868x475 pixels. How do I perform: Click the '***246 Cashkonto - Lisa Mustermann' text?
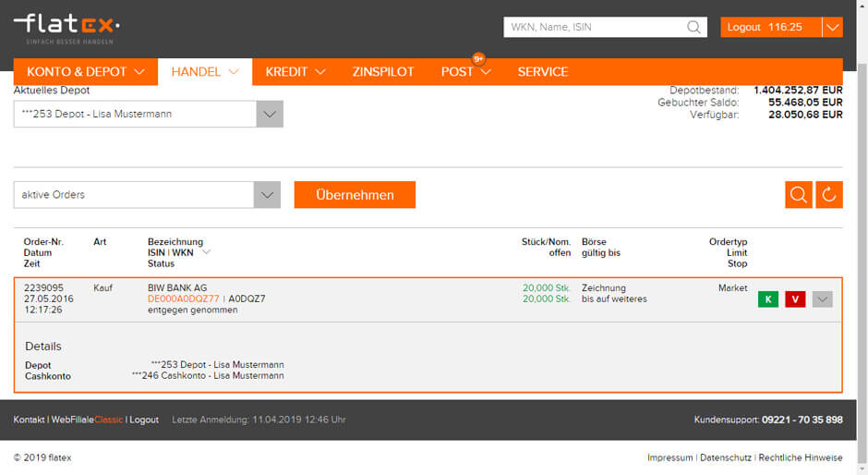(208, 376)
